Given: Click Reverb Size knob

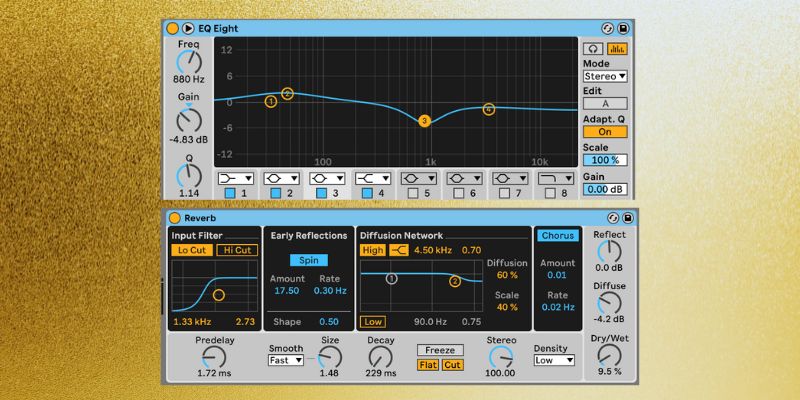Looking at the screenshot, I should pos(330,357).
